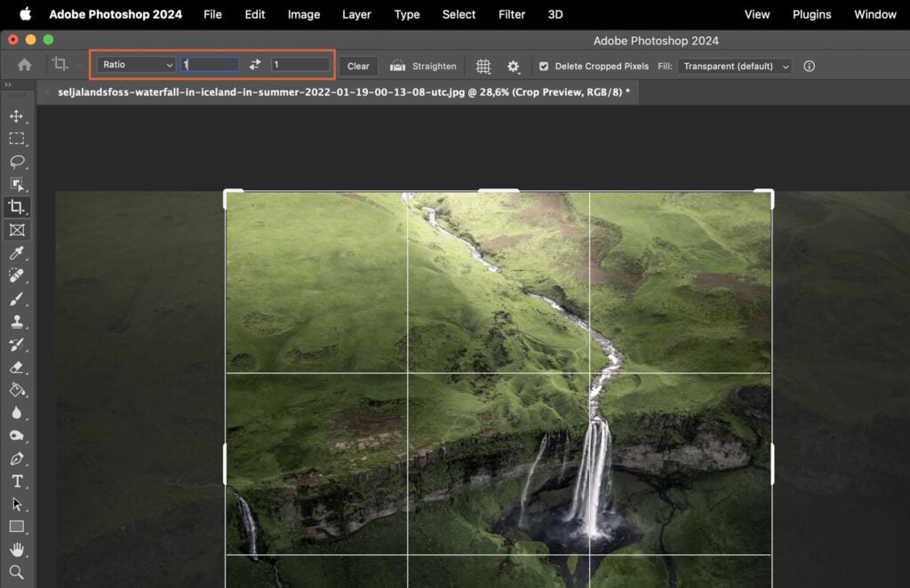Screen dimensions: 910x588
Task: Select the Move tool
Action: click(17, 115)
